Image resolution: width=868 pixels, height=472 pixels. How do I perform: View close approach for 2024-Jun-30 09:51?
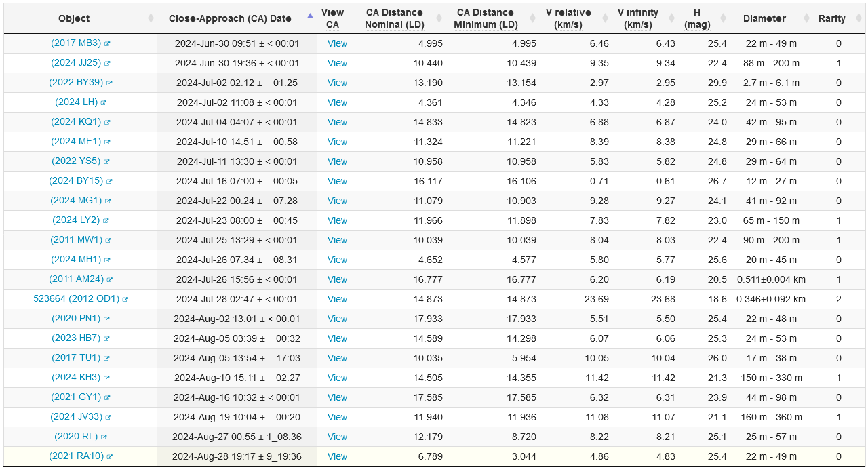click(337, 43)
